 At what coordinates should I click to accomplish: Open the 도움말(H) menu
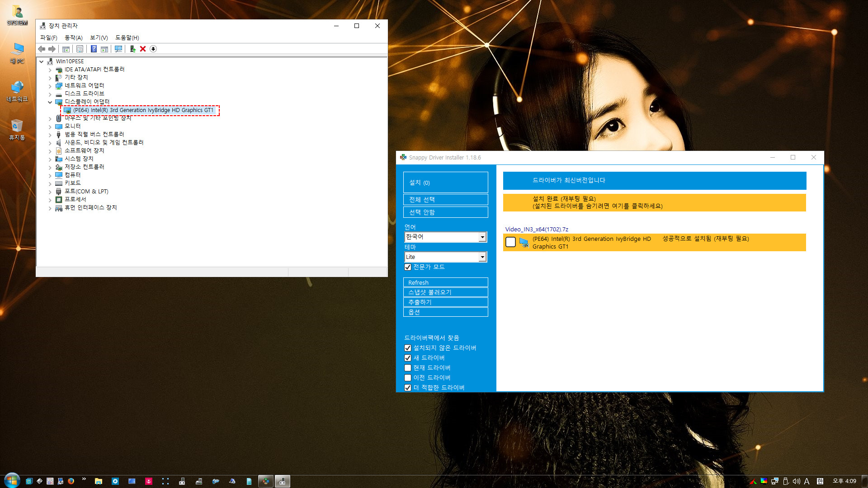(127, 38)
